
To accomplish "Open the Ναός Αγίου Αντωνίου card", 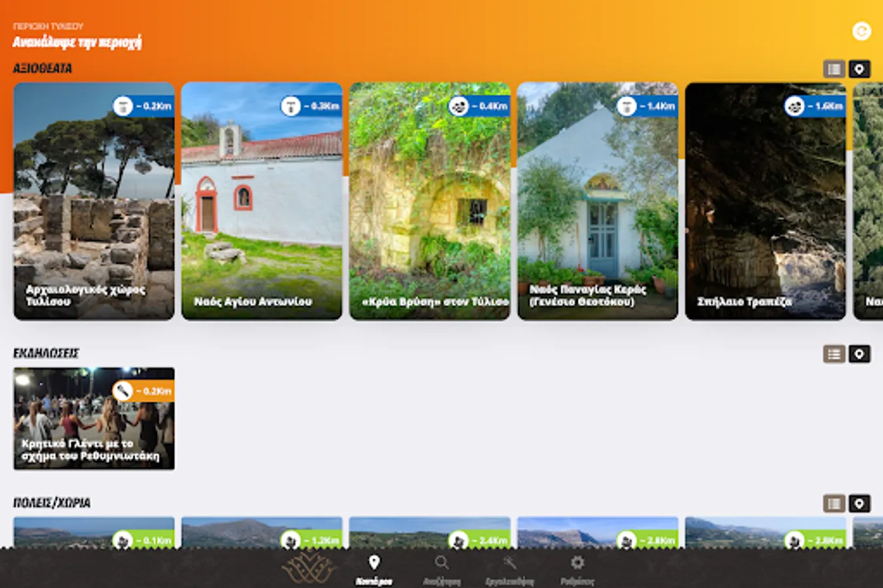I will click(x=261, y=201).
